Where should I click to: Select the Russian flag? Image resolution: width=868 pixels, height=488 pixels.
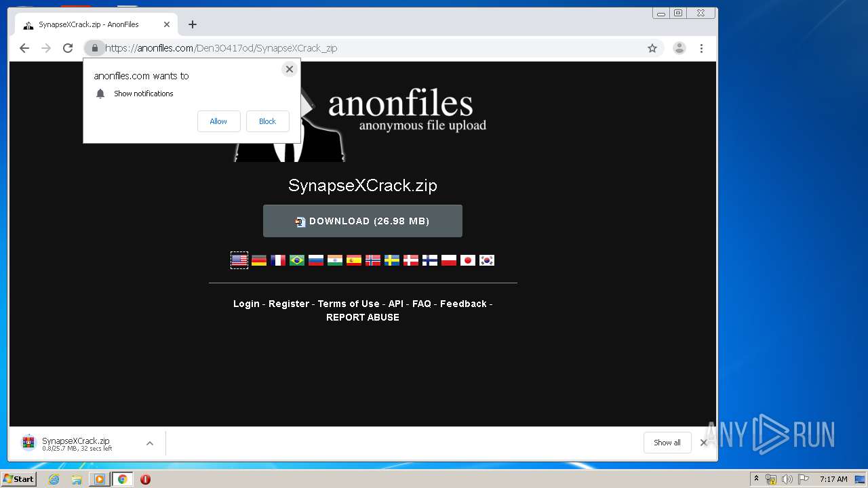point(316,260)
